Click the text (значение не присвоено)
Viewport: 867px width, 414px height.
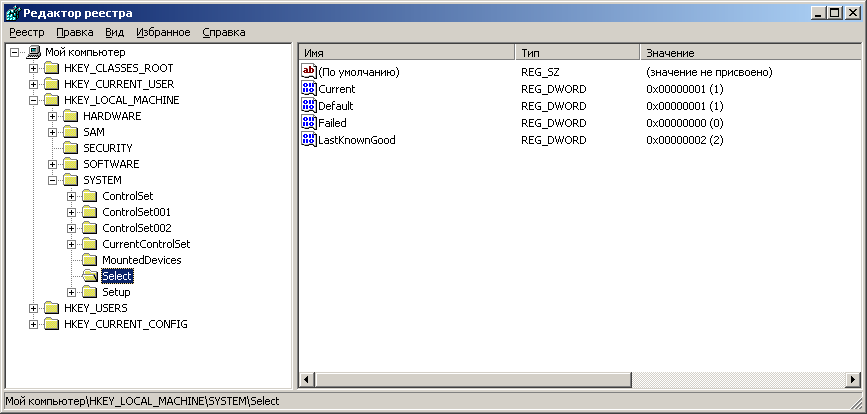pyautogui.click(x=709, y=72)
